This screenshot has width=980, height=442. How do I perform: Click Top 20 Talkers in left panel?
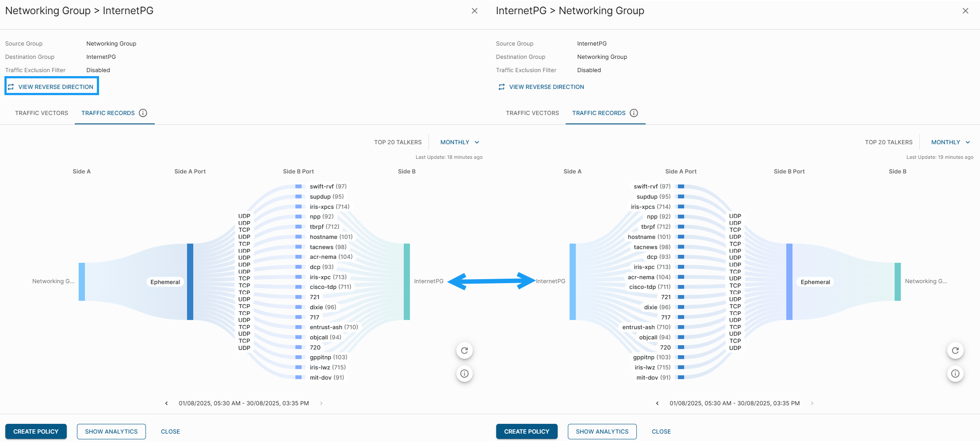[x=398, y=142]
